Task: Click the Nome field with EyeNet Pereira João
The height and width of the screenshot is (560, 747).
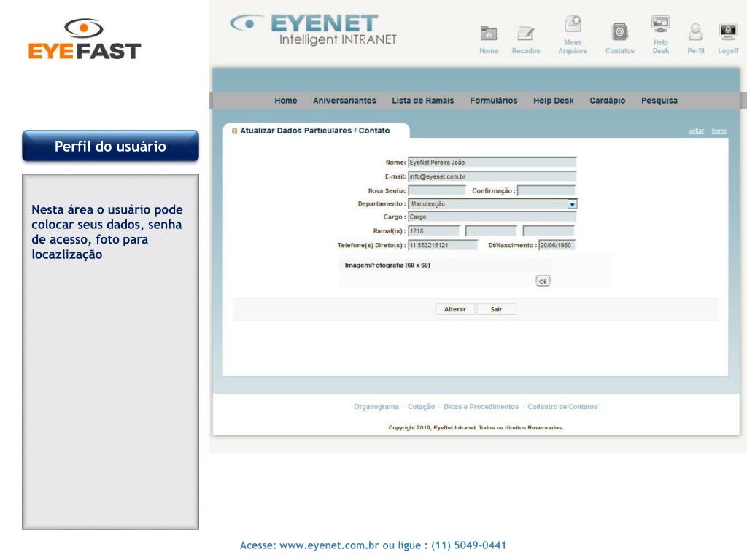Action: click(492, 163)
